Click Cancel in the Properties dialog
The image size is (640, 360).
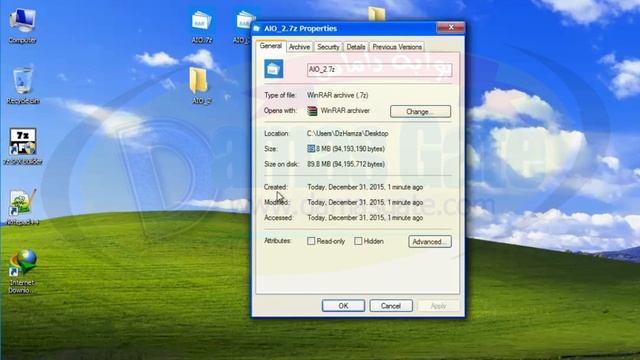(x=391, y=306)
